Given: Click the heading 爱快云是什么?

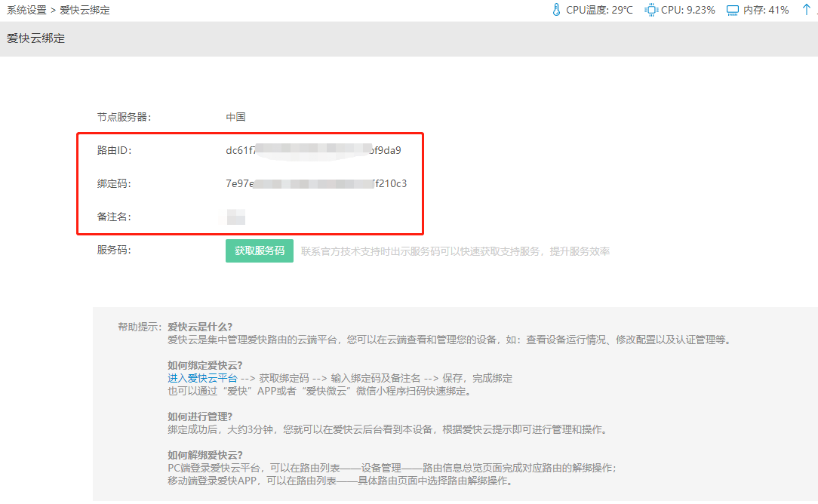Looking at the screenshot, I should tap(200, 327).
